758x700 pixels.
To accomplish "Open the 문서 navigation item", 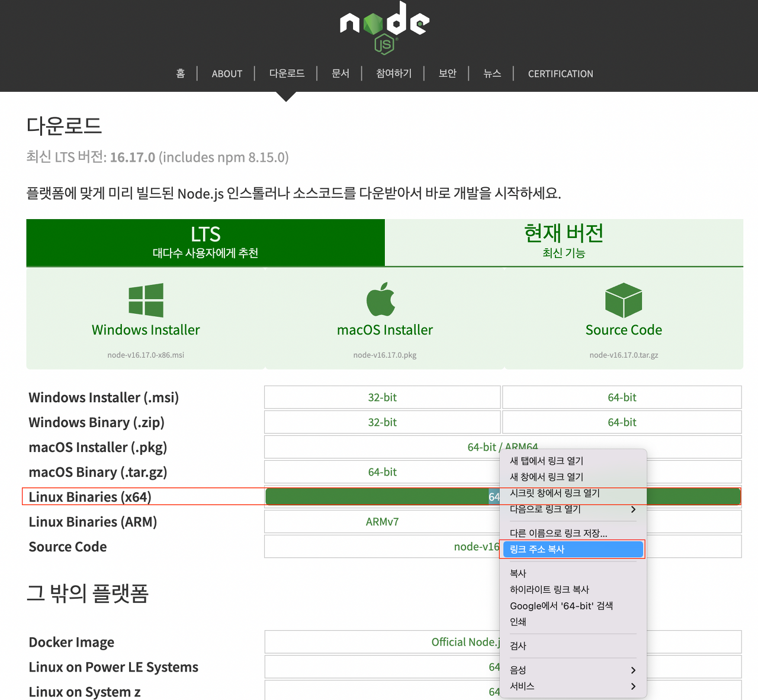I will [x=341, y=73].
